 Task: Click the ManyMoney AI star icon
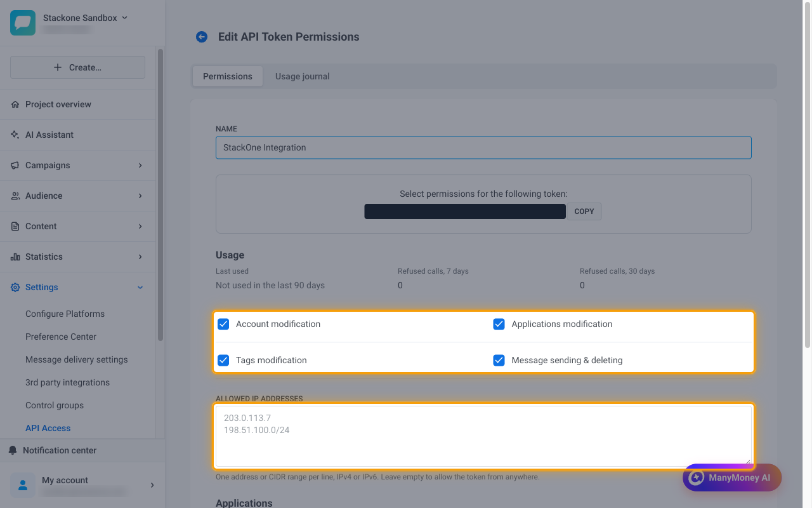point(697,478)
